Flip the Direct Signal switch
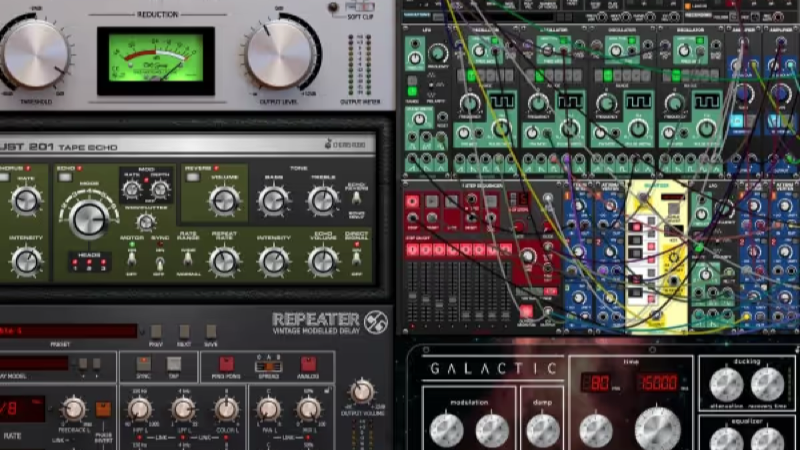The width and height of the screenshot is (800, 450). tap(356, 259)
